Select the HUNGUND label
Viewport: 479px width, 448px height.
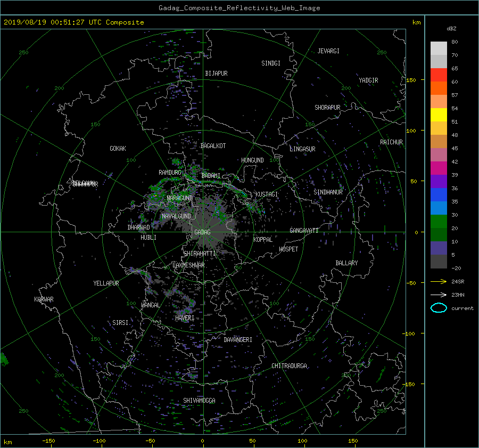tap(252, 160)
